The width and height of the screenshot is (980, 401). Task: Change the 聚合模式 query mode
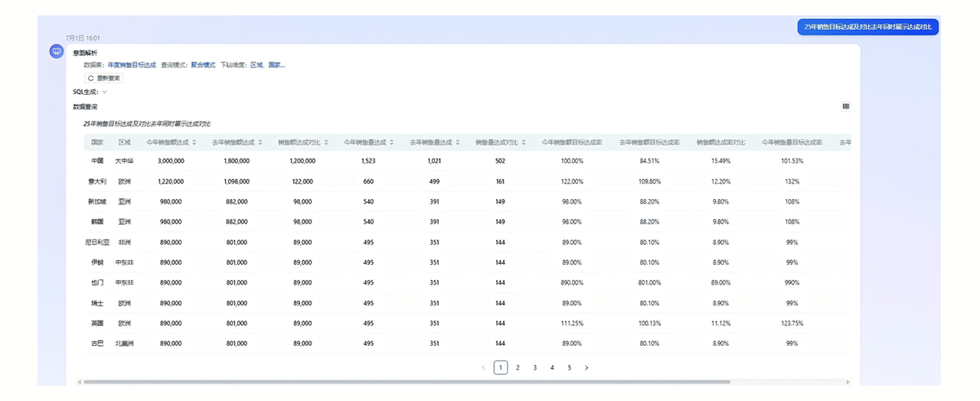point(202,65)
